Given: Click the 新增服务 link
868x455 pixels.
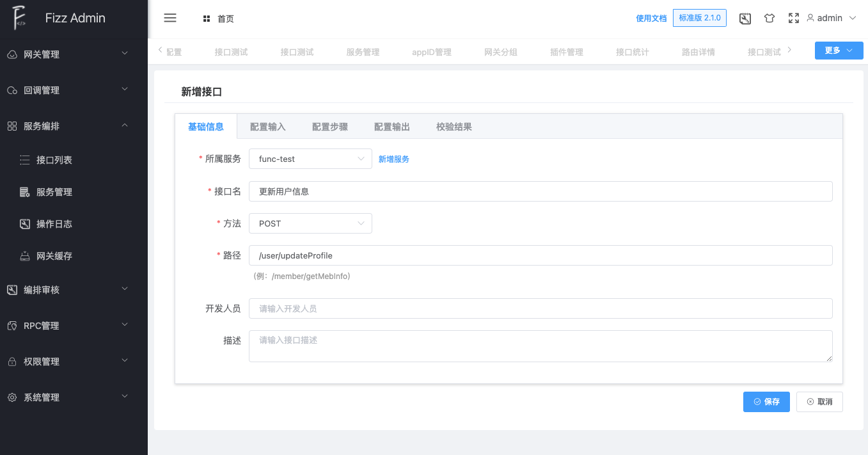Looking at the screenshot, I should pyautogui.click(x=393, y=159).
